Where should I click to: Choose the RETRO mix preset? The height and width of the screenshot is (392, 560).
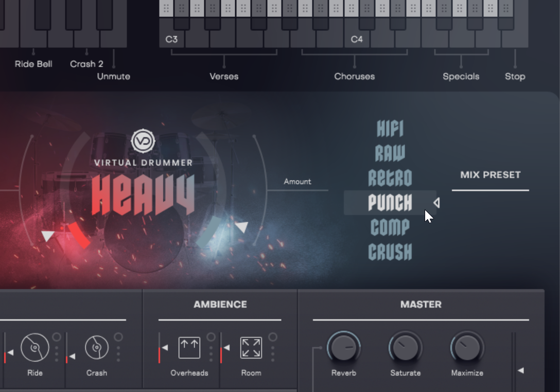click(x=390, y=178)
